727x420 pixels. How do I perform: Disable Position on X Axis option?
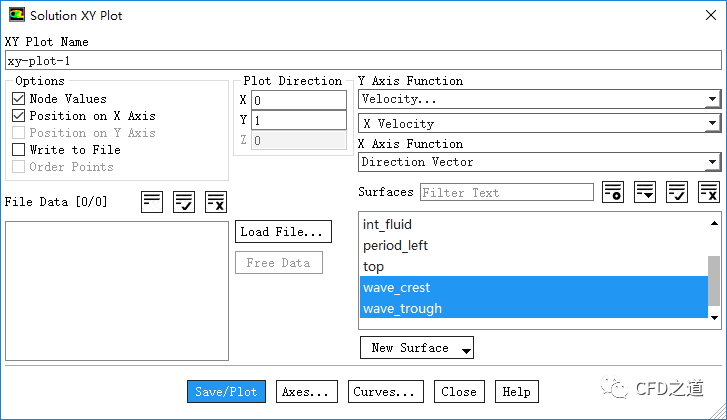pyautogui.click(x=19, y=116)
